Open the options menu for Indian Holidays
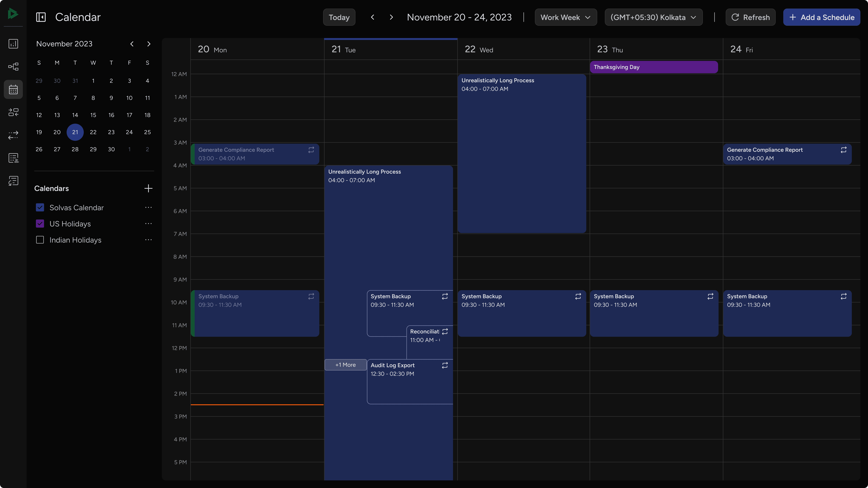 [x=148, y=239]
